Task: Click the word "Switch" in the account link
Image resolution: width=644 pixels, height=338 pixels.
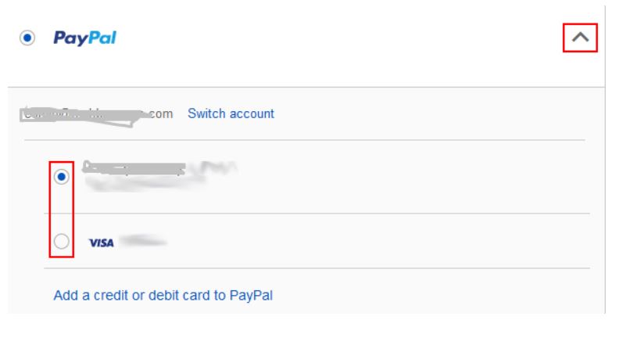Action: click(207, 113)
